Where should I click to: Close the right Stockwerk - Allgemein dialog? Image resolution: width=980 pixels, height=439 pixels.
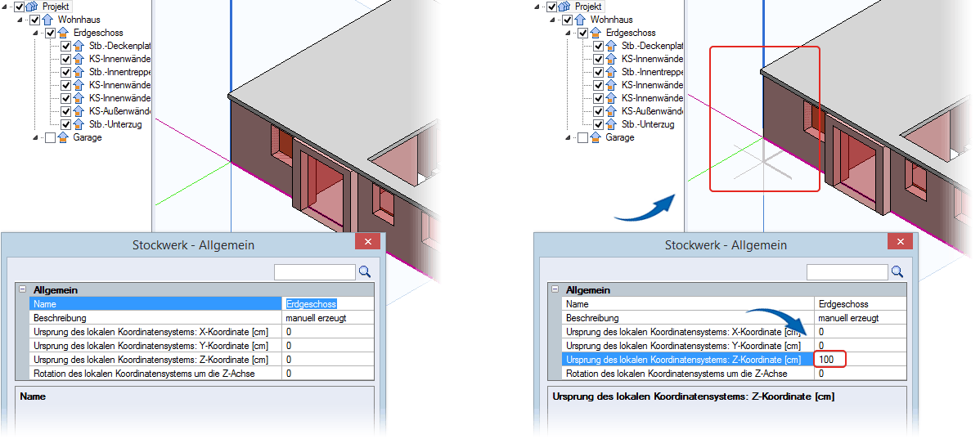click(901, 242)
